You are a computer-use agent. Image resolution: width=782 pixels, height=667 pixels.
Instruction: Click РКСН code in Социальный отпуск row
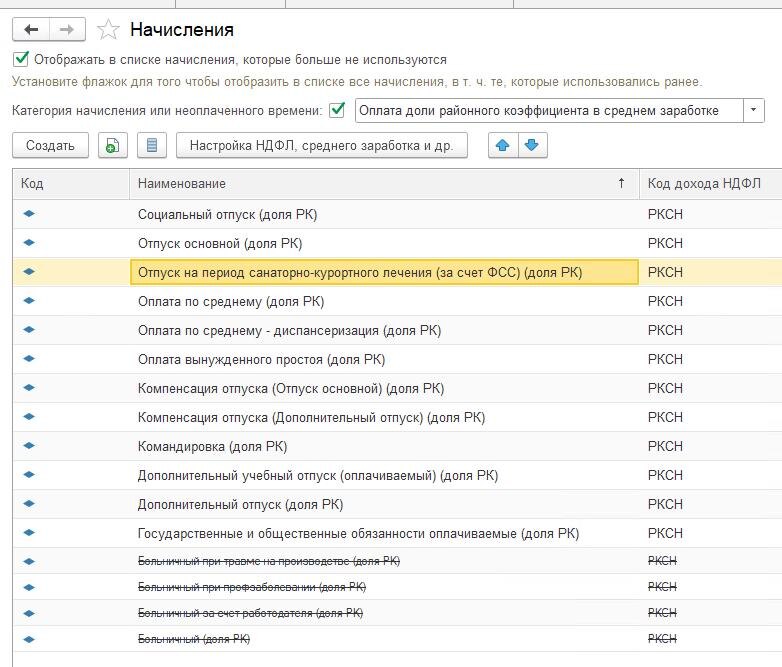(x=665, y=214)
